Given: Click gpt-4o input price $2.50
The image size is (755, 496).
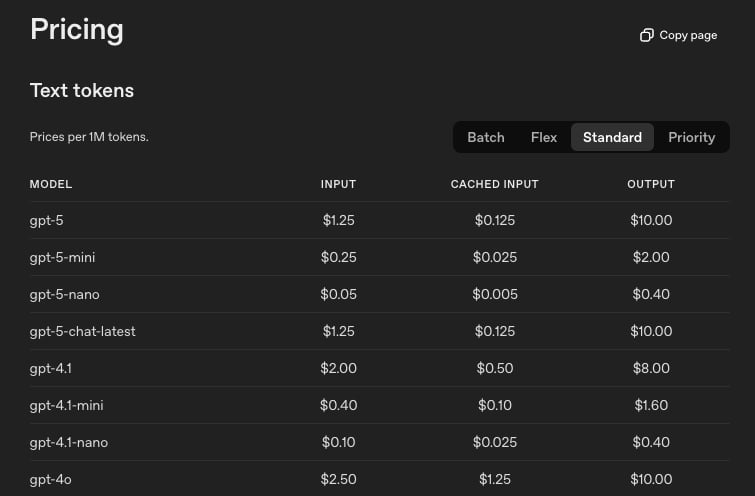Looking at the screenshot, I should [x=338, y=480].
